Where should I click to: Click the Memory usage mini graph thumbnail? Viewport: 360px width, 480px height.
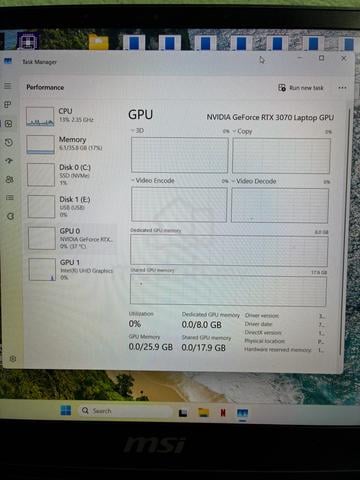pyautogui.click(x=40, y=145)
